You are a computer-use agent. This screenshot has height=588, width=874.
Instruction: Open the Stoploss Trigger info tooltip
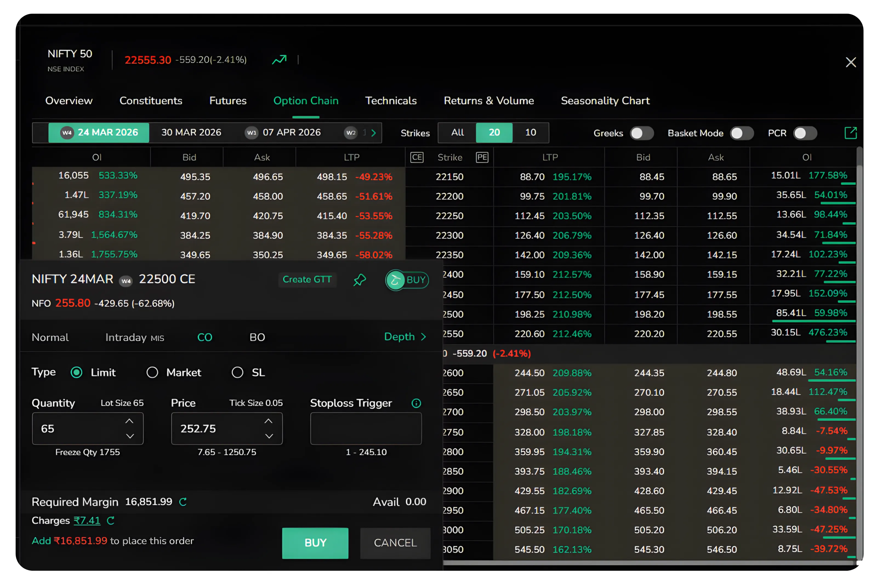[416, 404]
